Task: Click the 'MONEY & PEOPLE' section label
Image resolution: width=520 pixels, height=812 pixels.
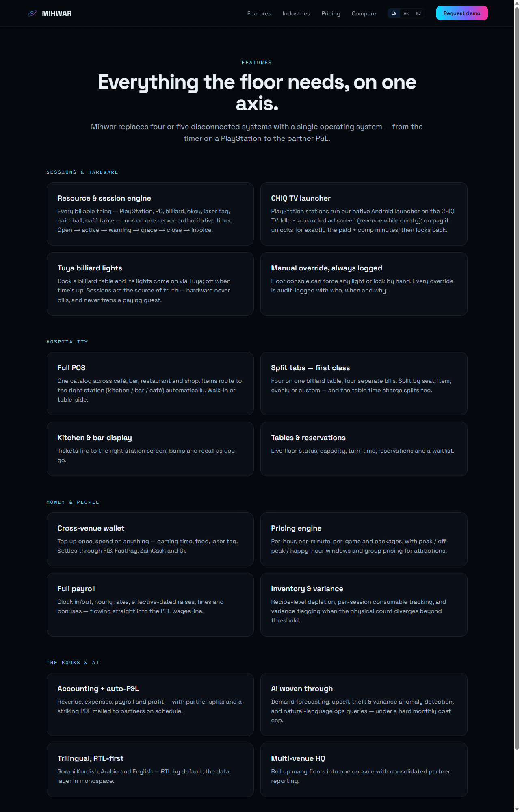Action: (x=73, y=502)
